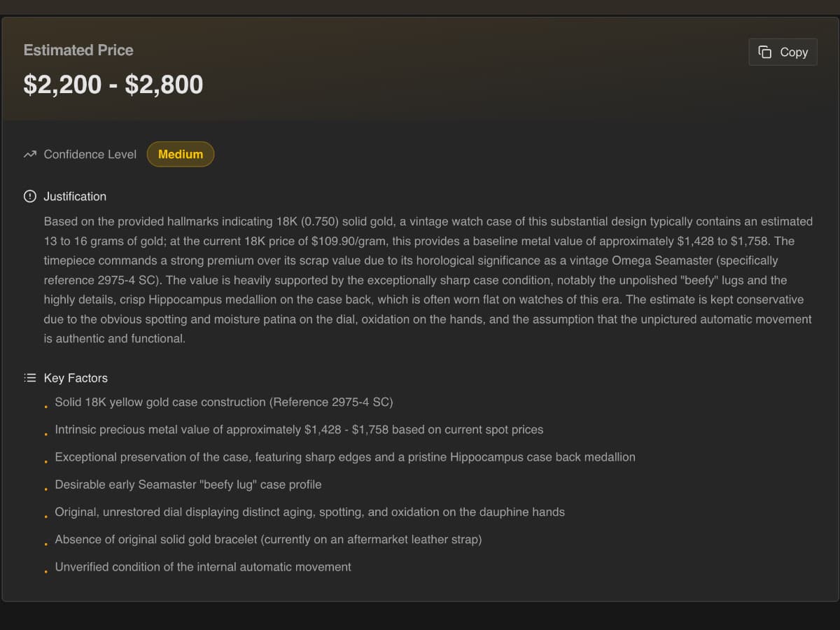This screenshot has width=840, height=630.
Task: Click the copy icon with overlapping squares
Action: [x=765, y=52]
